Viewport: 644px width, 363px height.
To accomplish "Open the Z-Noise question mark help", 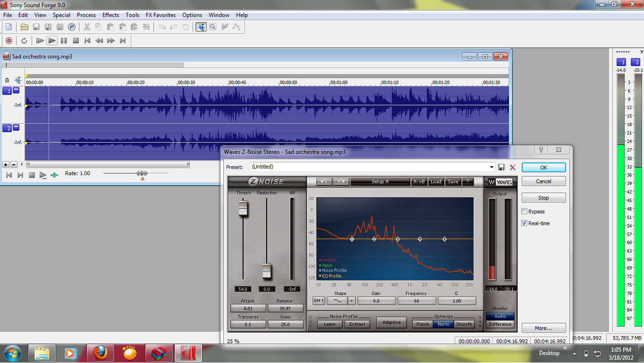I will coord(467,181).
